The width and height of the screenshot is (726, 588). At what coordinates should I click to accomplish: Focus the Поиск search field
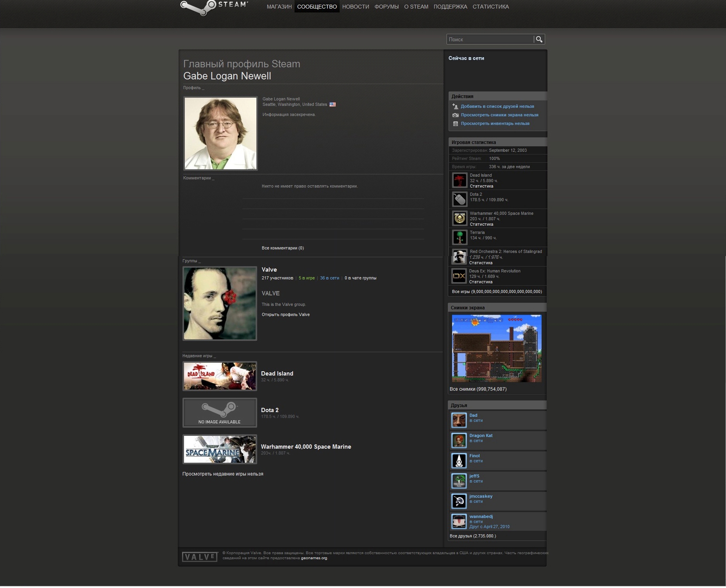(x=490, y=39)
